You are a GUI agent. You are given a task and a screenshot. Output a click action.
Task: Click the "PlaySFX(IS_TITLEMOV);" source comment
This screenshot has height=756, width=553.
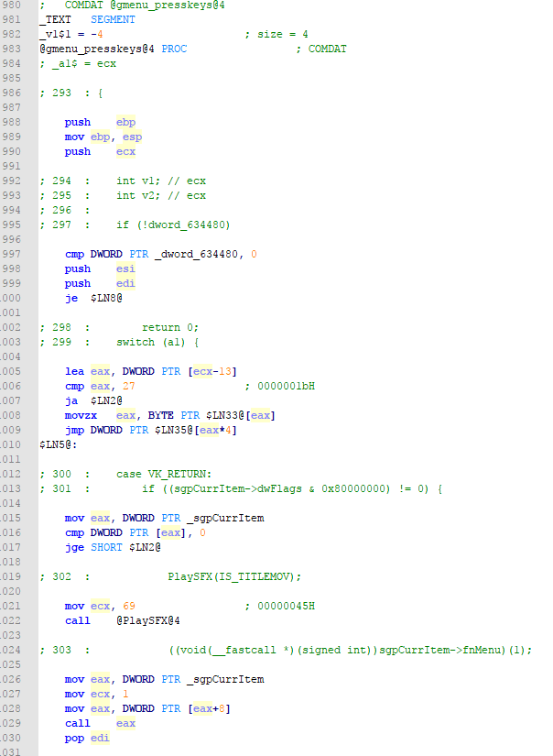[234, 576]
